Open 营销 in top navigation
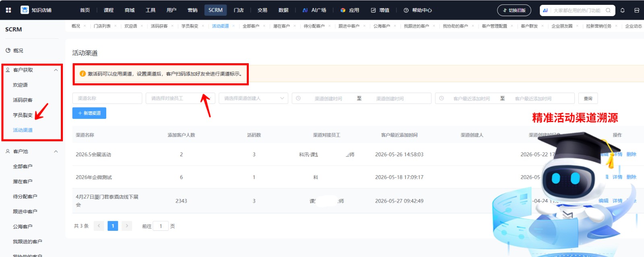 [192, 10]
